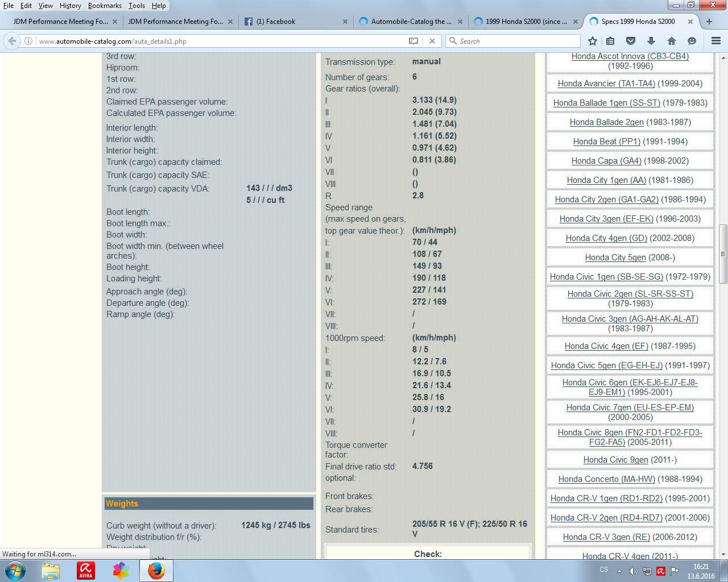Open a new tab with plus button
The width and height of the screenshot is (728, 582).
coord(709,22)
